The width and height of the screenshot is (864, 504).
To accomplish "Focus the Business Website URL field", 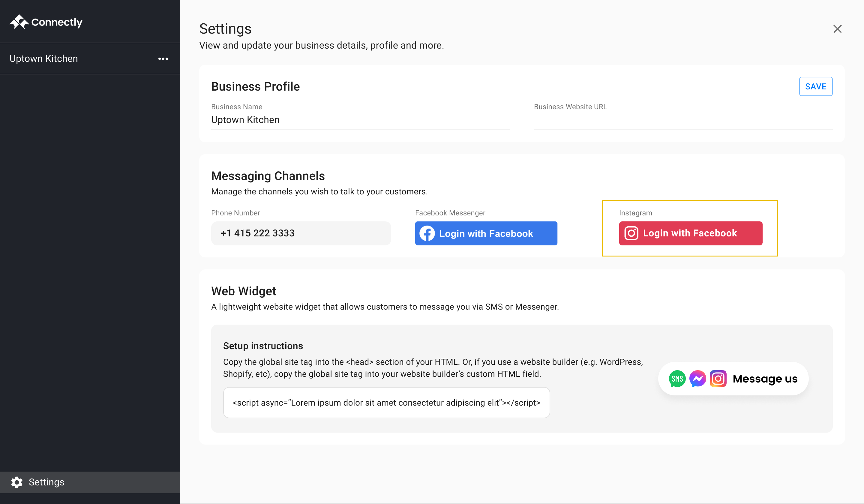I will pos(683,120).
